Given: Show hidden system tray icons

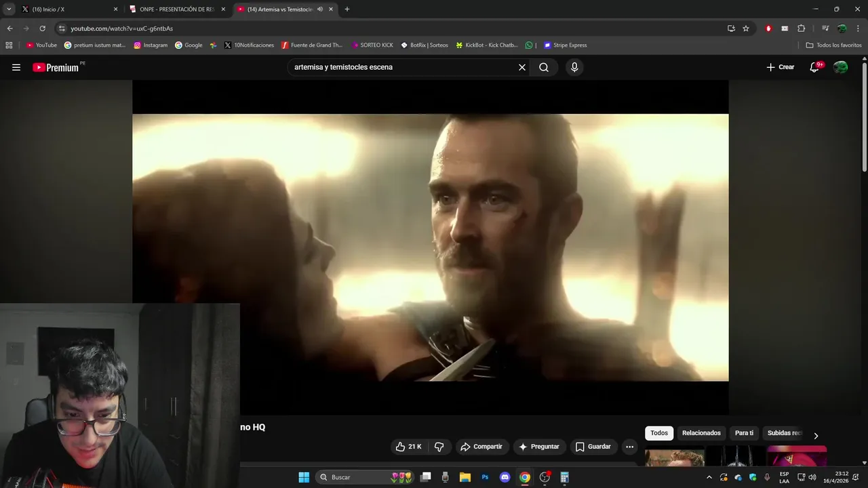Looking at the screenshot, I should (x=709, y=477).
